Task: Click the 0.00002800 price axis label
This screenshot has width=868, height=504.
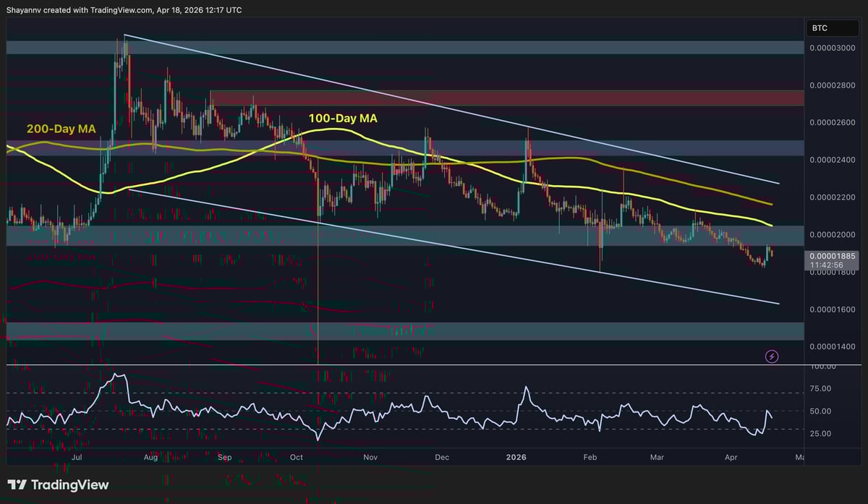Action: click(x=833, y=85)
